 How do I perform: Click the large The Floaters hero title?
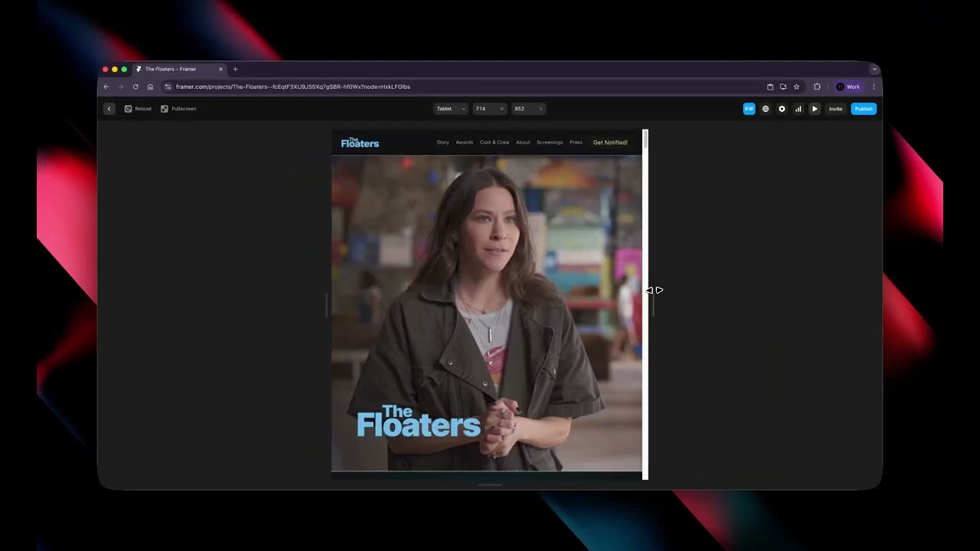tap(419, 421)
